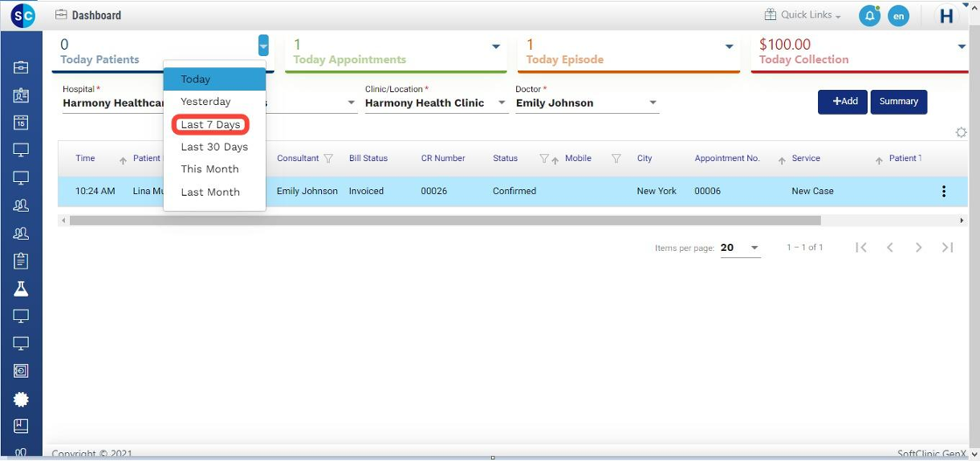980x461 pixels.
Task: Click the $100.00 Today Collection amount
Action: [785, 45]
